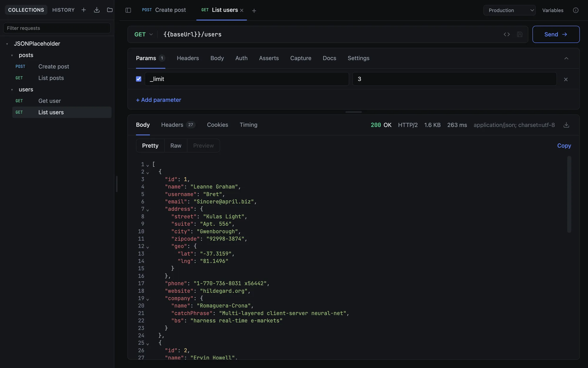This screenshot has width=588, height=368.
Task: Click the sidebar resize handle
Action: tap(117, 184)
